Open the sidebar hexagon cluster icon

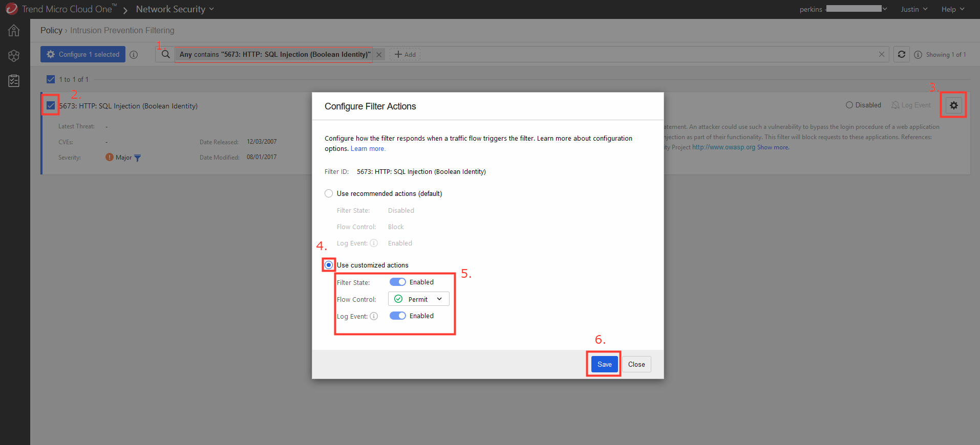[14, 56]
